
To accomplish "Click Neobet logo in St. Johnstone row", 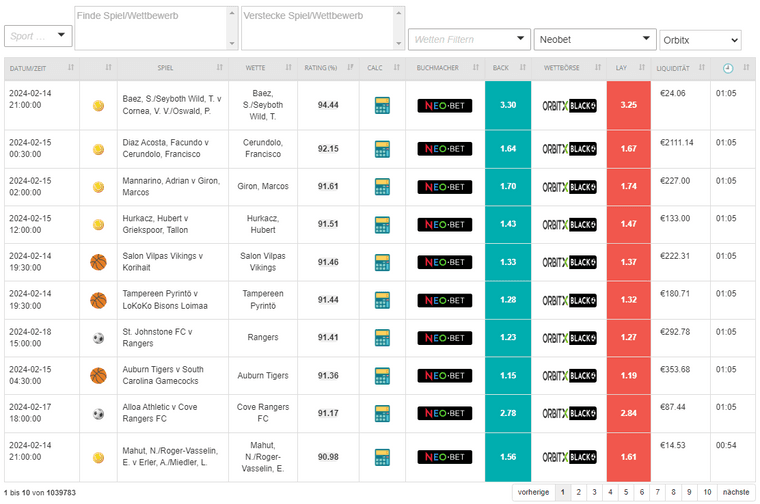I will point(444,338).
